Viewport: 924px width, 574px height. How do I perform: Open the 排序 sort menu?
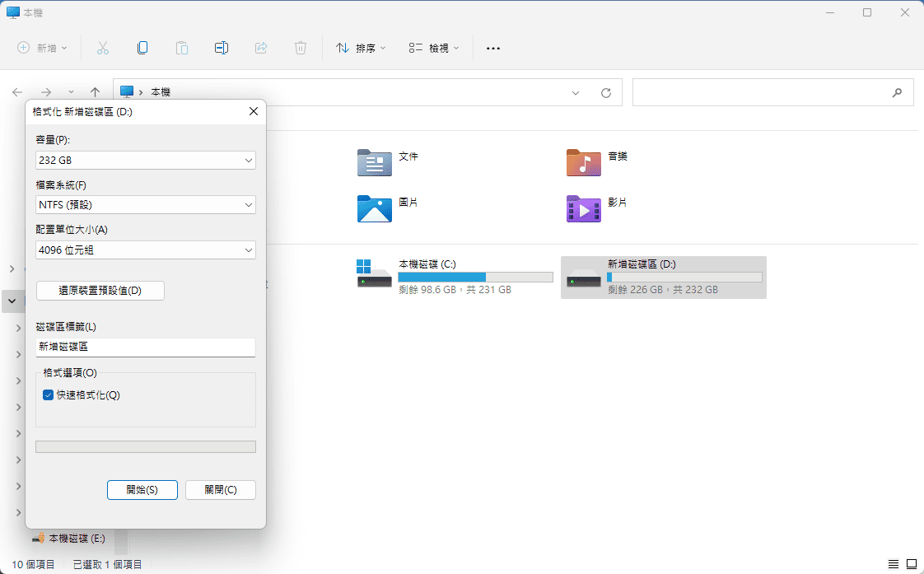coord(361,48)
